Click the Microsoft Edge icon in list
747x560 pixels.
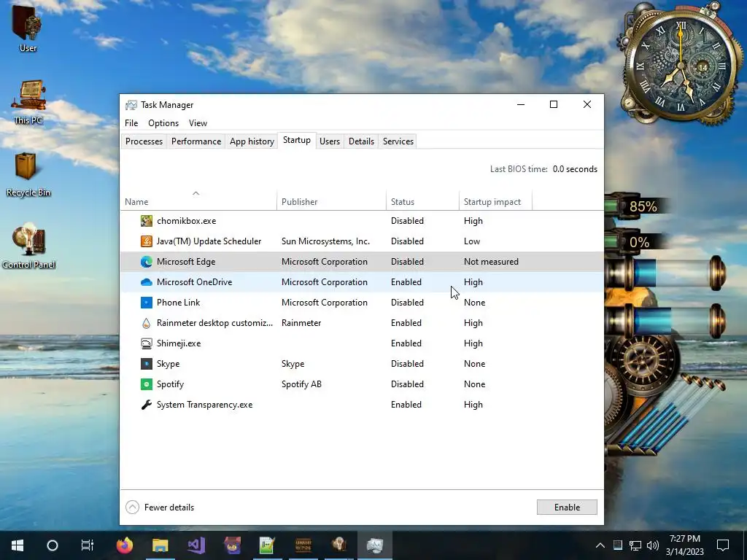146,262
